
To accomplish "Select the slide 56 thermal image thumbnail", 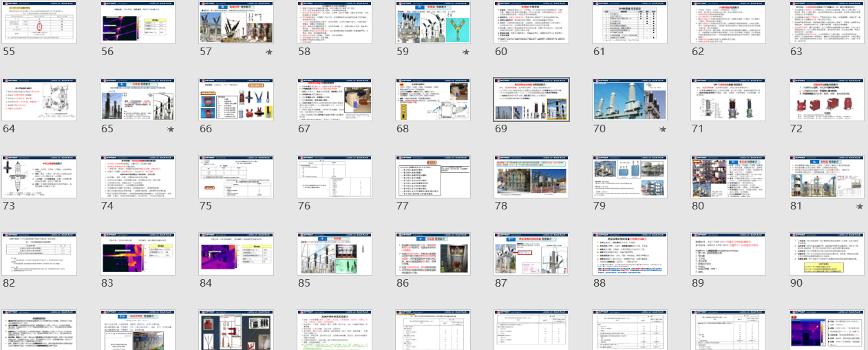I will pyautogui.click(x=138, y=23).
